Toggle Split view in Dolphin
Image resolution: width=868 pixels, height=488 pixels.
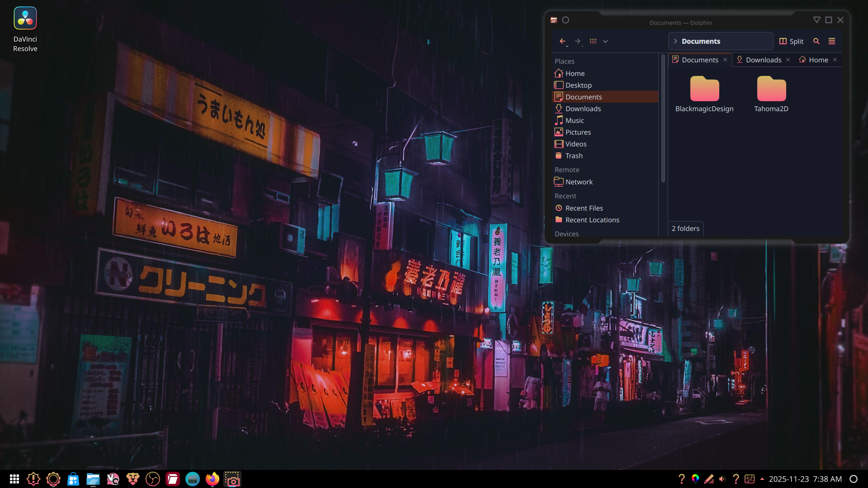tap(791, 41)
